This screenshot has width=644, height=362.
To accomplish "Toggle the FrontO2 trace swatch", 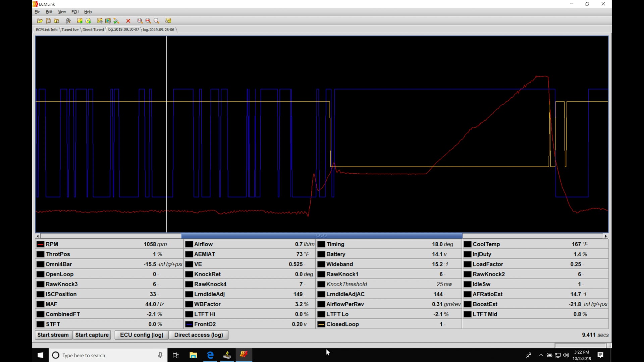I will point(189,324).
